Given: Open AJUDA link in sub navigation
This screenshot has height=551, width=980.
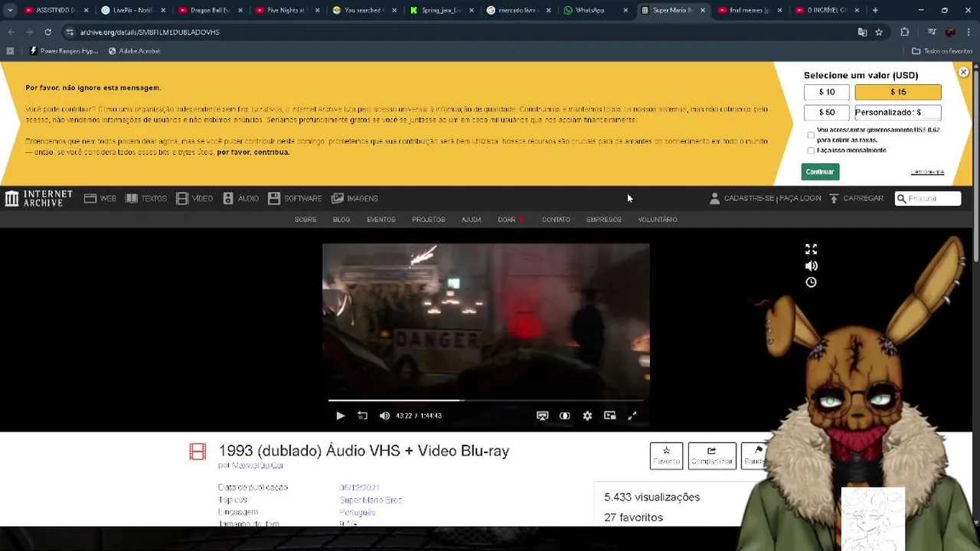Looking at the screenshot, I should tap(472, 220).
